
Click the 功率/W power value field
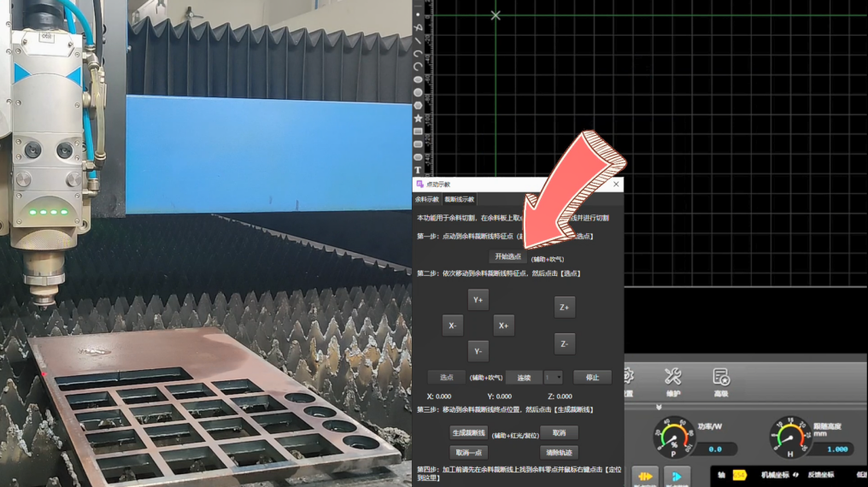point(715,449)
